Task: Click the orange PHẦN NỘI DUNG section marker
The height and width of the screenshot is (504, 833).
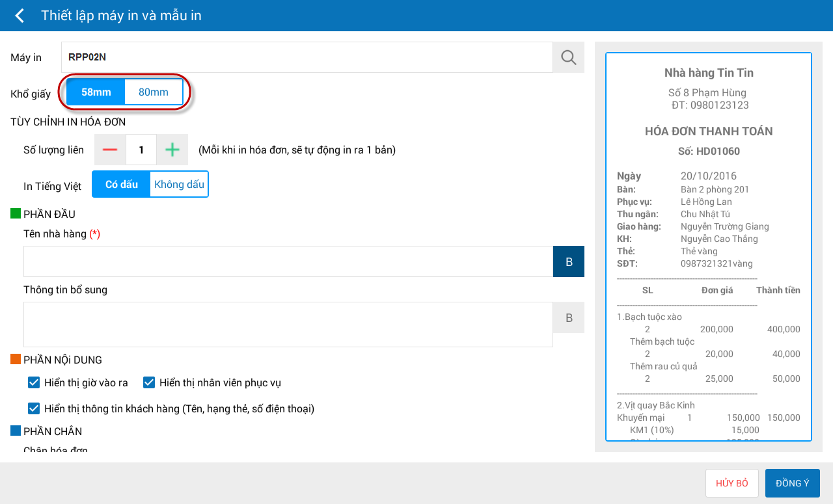Action: pyautogui.click(x=16, y=359)
